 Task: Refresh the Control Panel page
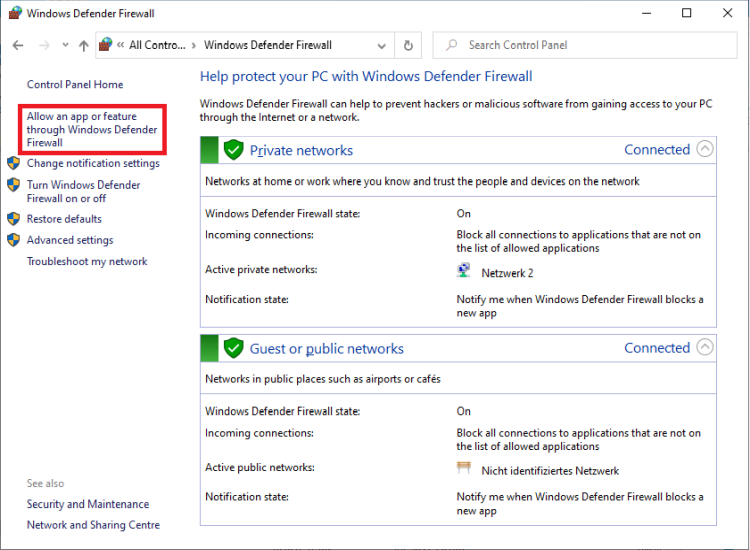[408, 45]
